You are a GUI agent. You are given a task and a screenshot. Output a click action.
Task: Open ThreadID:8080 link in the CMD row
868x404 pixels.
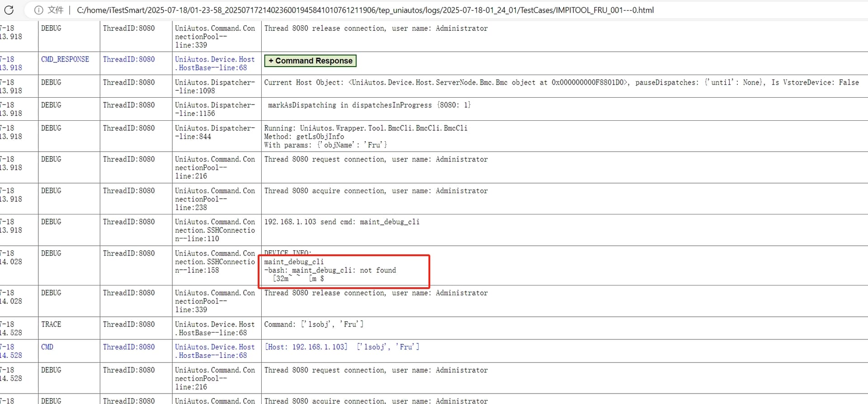128,347
